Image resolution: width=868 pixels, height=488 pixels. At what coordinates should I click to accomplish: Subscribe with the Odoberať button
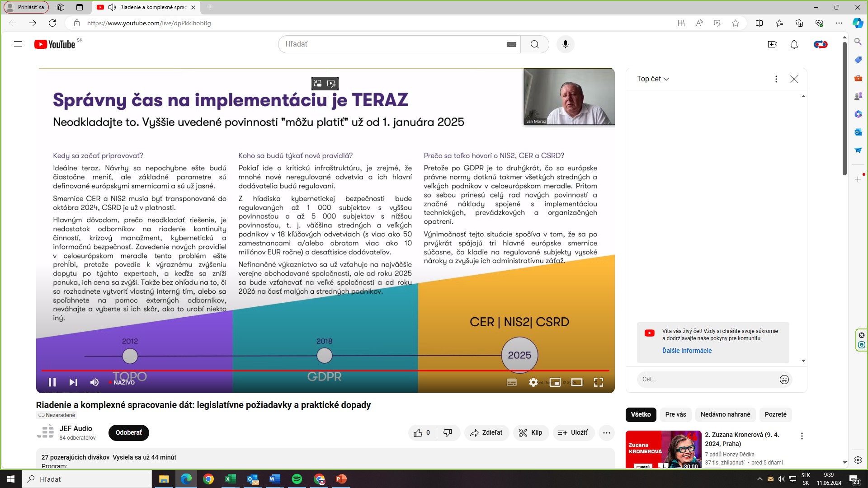click(129, 432)
